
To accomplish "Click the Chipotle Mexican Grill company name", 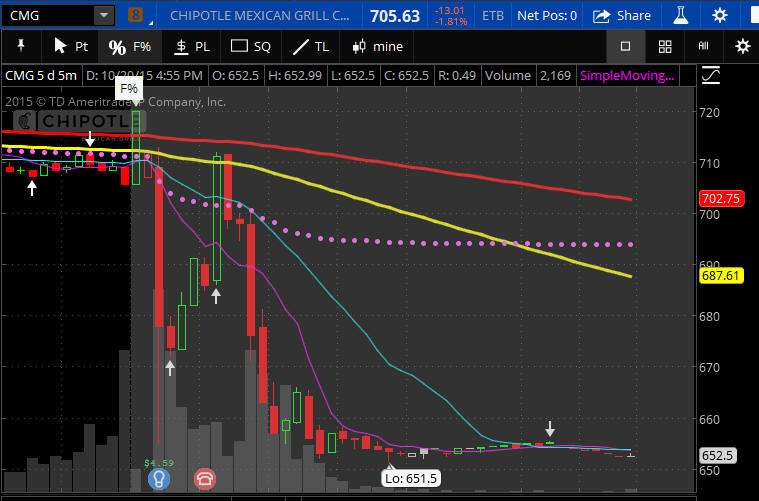I will pyautogui.click(x=259, y=15).
